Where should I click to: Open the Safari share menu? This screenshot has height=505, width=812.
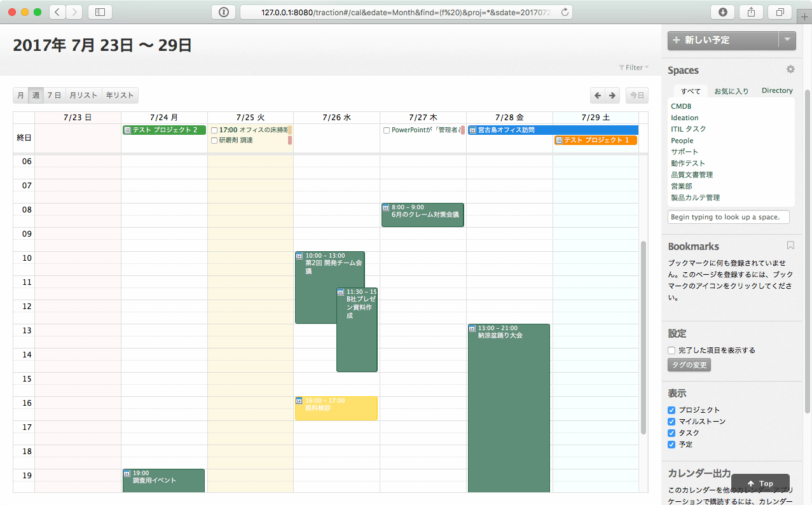(751, 12)
